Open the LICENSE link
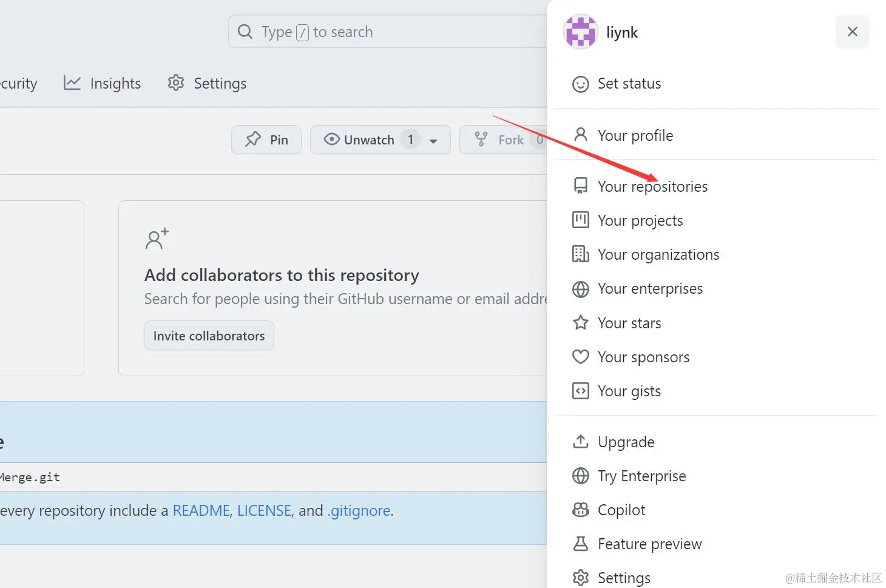This screenshot has height=588, width=886. point(264,510)
